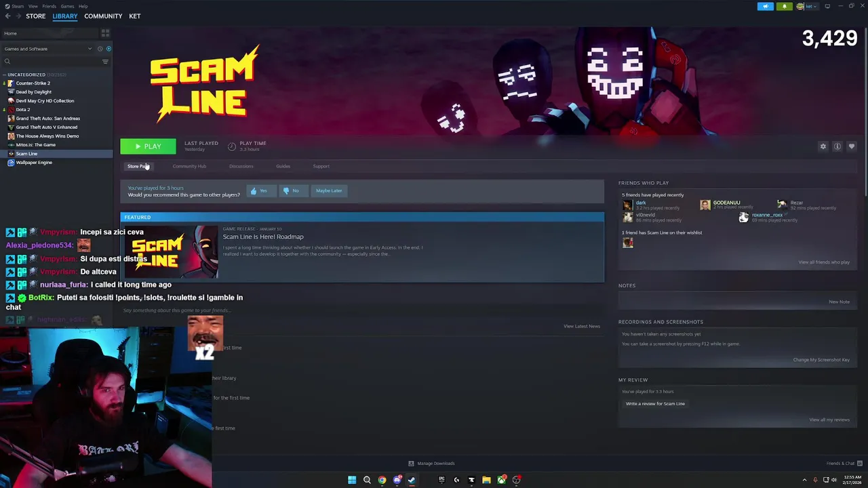Click View Latest News link

pos(582,326)
